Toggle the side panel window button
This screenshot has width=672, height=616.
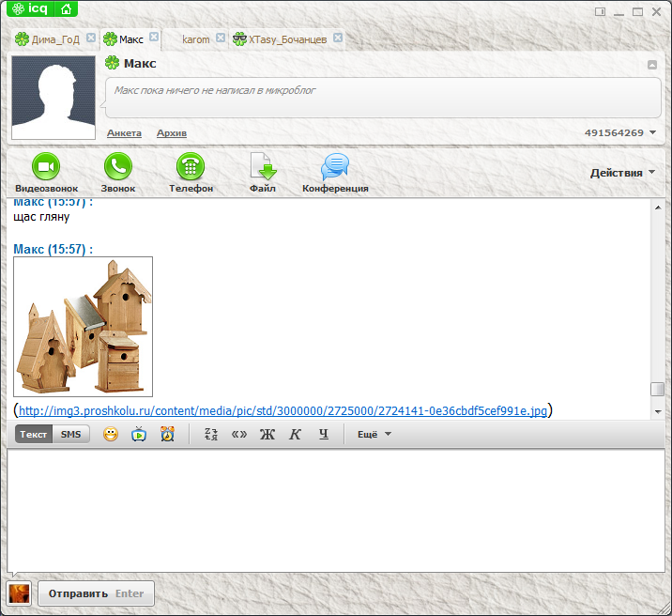[x=600, y=11]
